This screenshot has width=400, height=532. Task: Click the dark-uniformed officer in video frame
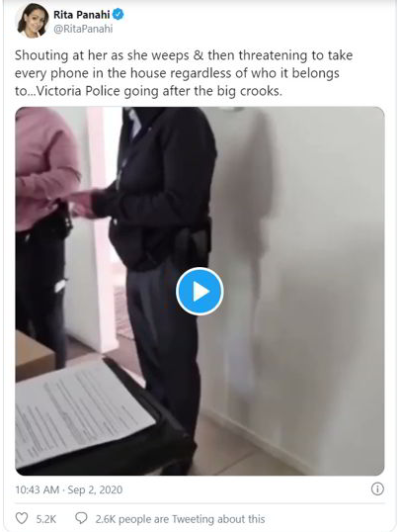(159, 271)
